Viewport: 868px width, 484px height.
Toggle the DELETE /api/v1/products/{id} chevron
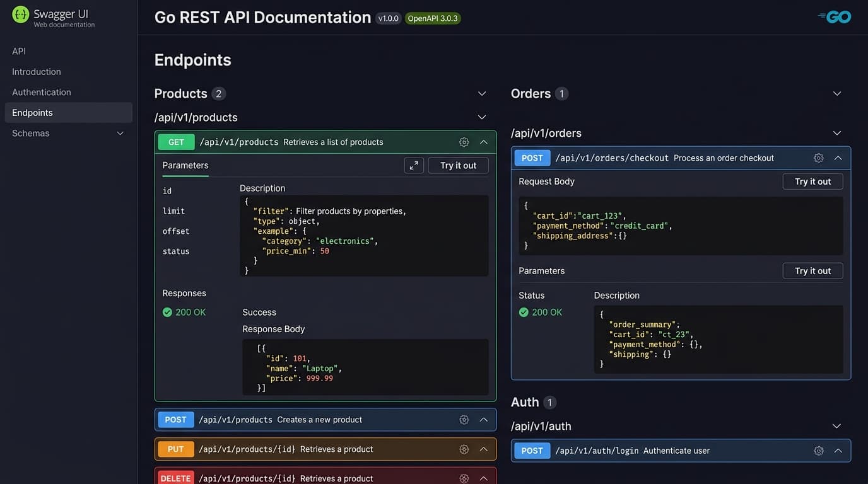pos(484,478)
